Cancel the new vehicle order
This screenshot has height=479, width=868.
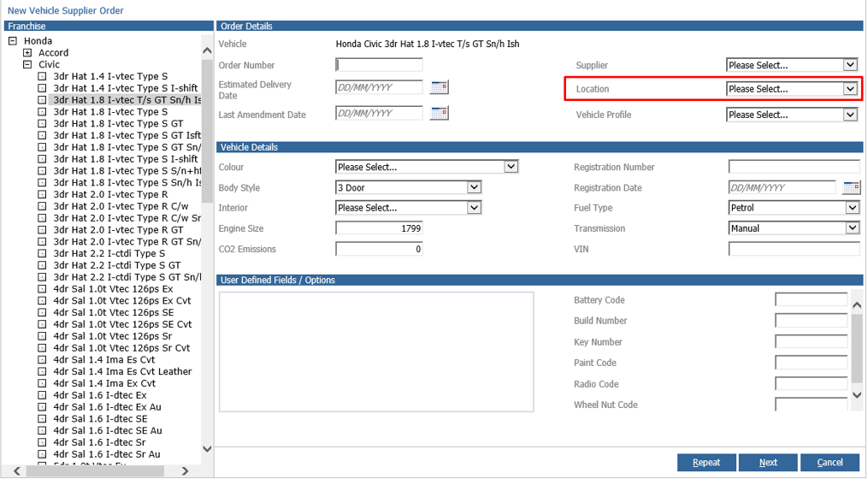point(830,463)
